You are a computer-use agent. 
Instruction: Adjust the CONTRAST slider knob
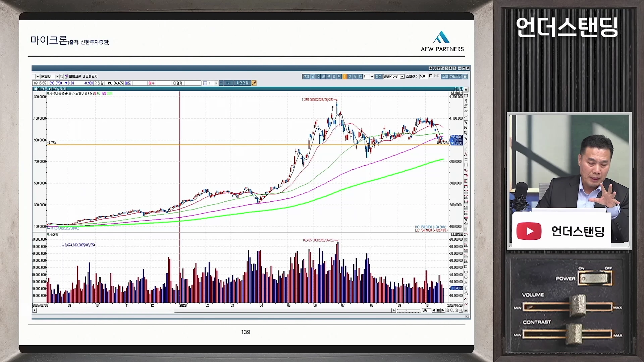tap(574, 334)
